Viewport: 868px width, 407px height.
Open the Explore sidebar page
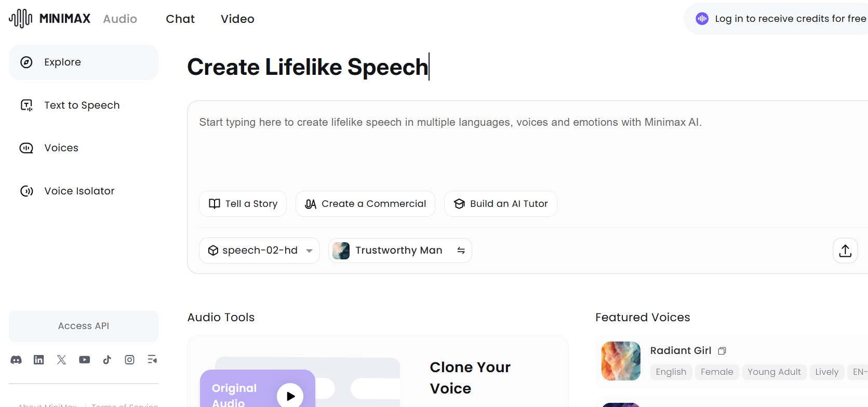click(x=84, y=62)
